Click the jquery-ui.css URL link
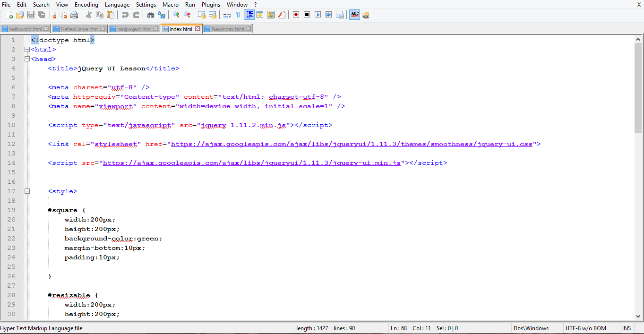644x334 pixels. click(x=352, y=144)
